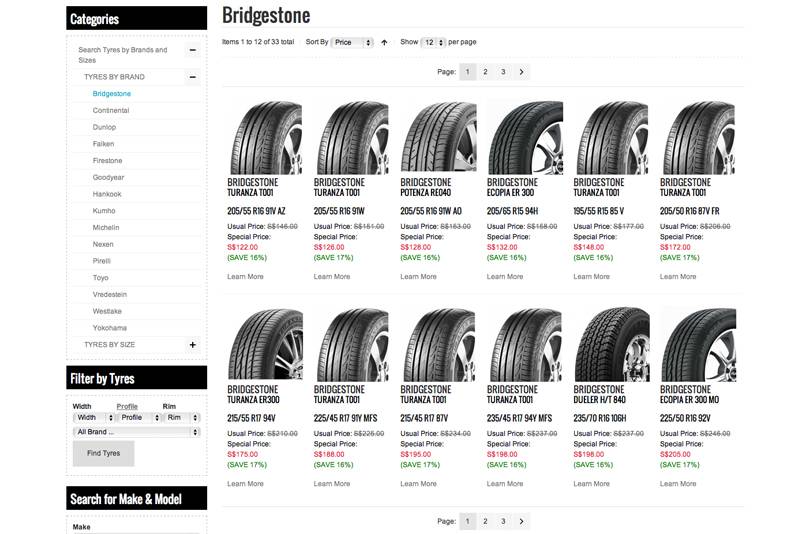800x534 pixels.
Task: Select Falken in the brand list
Action: click(x=103, y=144)
